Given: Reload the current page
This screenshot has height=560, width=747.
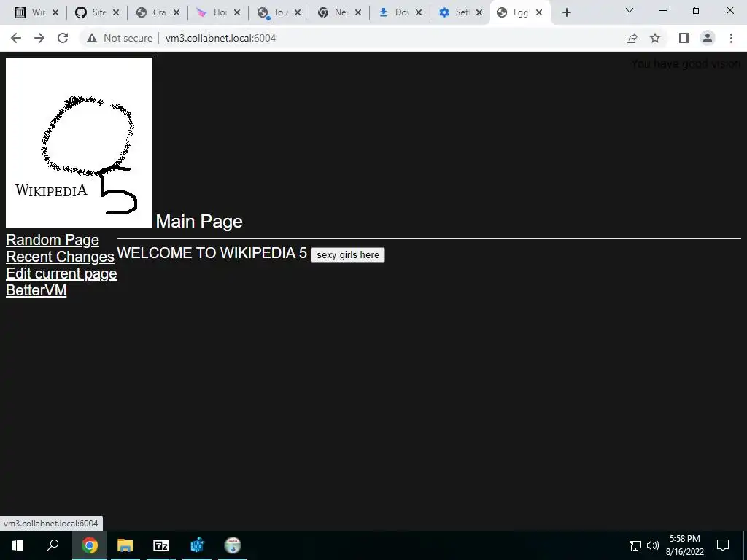Looking at the screenshot, I should 63,38.
